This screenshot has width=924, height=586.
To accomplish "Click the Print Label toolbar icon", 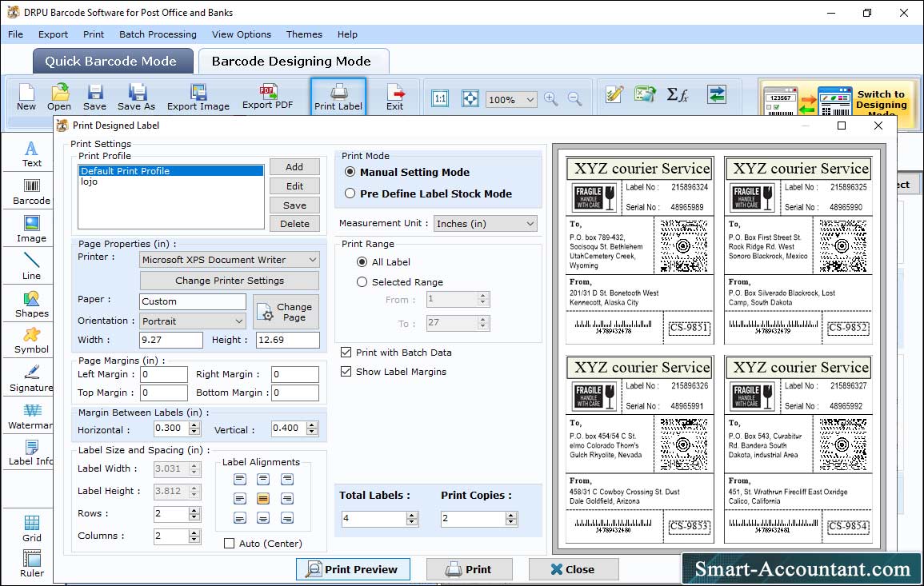I will tap(338, 97).
